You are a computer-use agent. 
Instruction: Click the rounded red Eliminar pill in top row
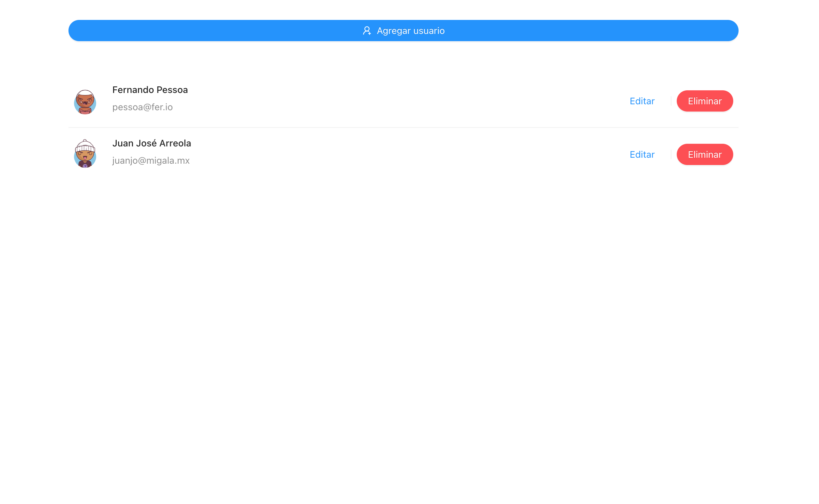pyautogui.click(x=705, y=101)
